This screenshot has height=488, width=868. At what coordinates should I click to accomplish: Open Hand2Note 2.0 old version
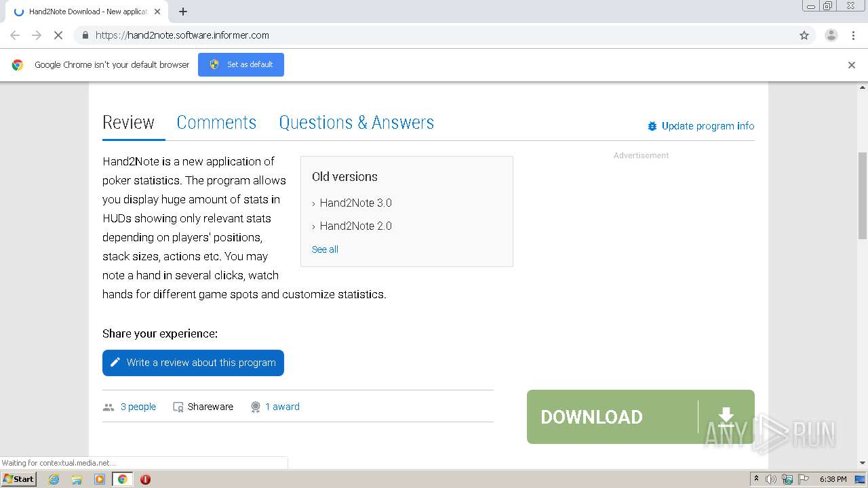356,226
